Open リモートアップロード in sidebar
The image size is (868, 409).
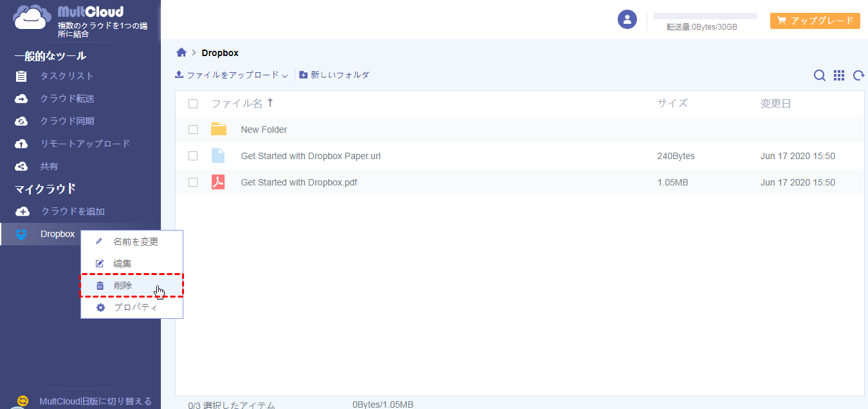[x=85, y=144]
